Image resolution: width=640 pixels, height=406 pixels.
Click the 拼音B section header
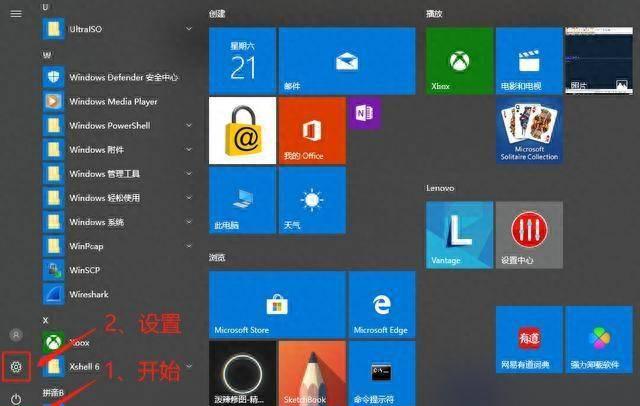point(53,393)
